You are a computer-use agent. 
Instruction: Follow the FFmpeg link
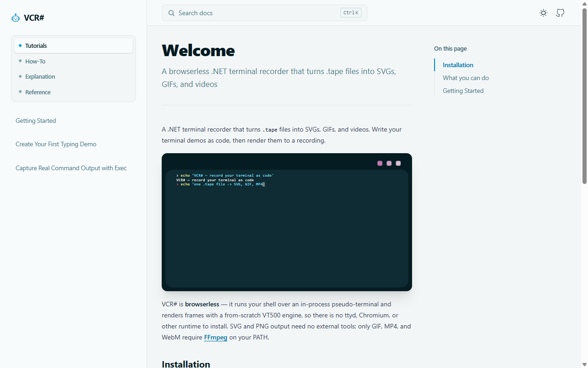[215, 337]
